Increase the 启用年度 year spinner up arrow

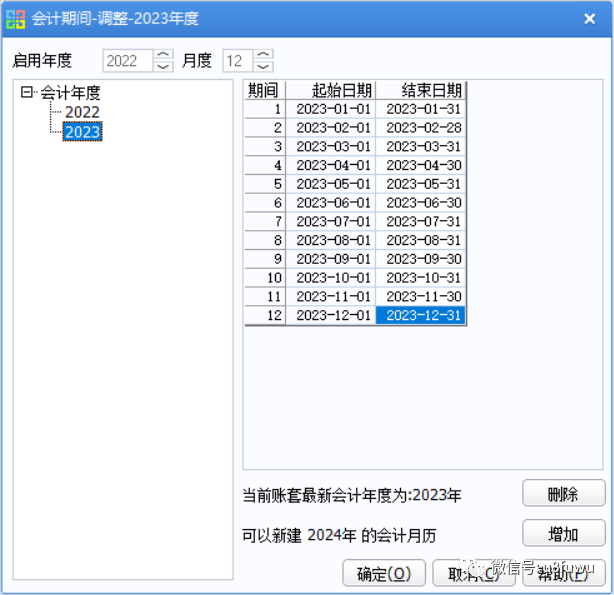pos(163,55)
